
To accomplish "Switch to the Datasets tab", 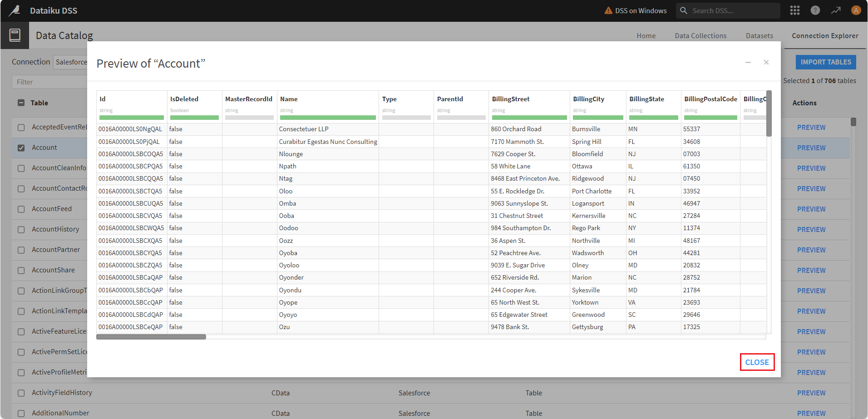I will tap(759, 36).
